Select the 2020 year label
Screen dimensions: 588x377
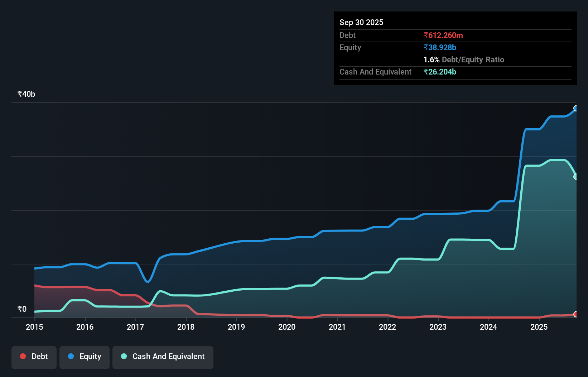click(x=287, y=327)
